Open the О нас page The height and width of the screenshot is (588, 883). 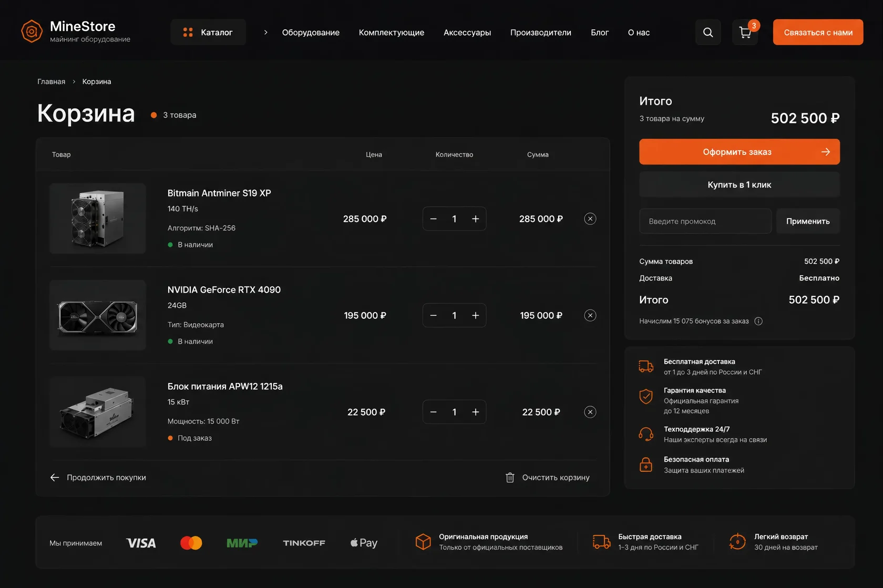pos(639,33)
